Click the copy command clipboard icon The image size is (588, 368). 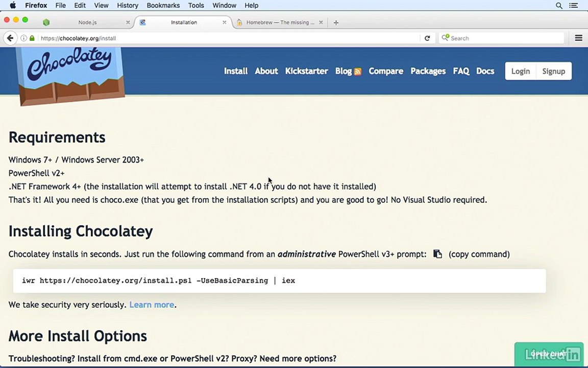click(x=437, y=254)
